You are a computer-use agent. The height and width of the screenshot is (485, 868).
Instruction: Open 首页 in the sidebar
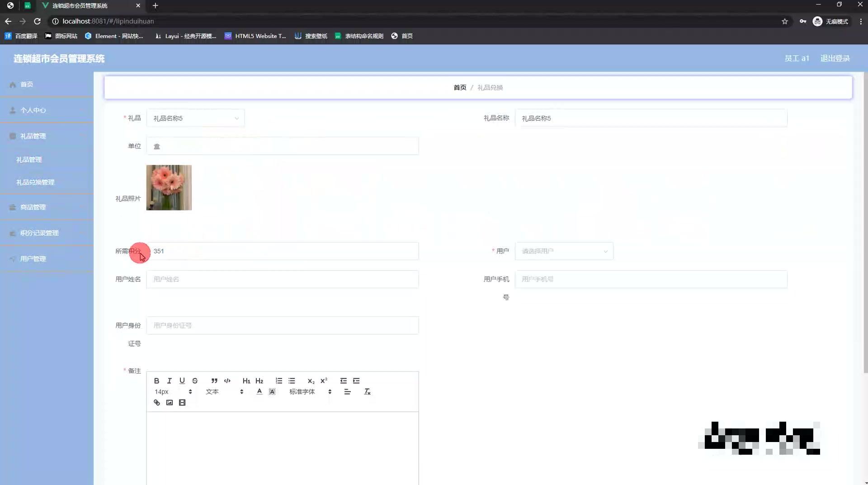pos(47,84)
